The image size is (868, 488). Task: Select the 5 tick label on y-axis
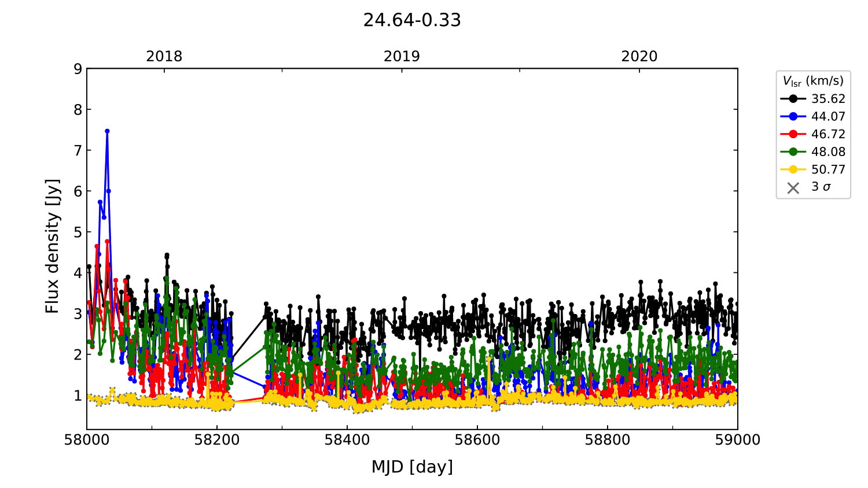click(78, 232)
